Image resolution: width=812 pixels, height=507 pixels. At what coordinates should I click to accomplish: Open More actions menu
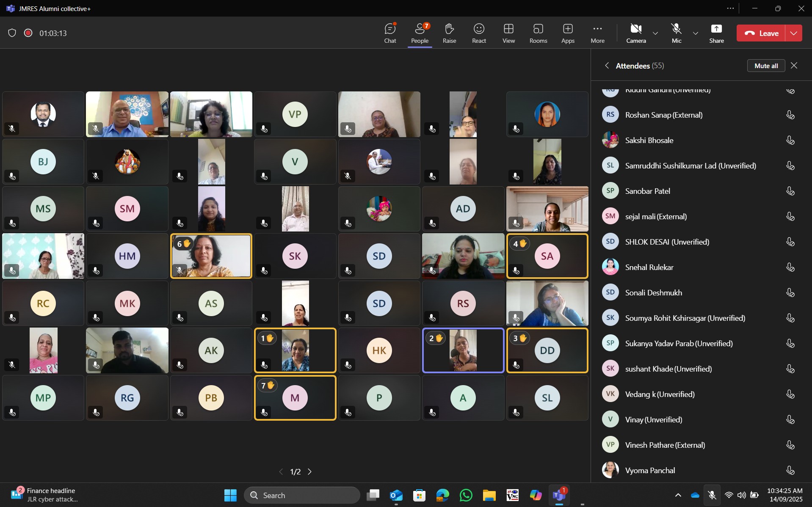[x=597, y=33]
